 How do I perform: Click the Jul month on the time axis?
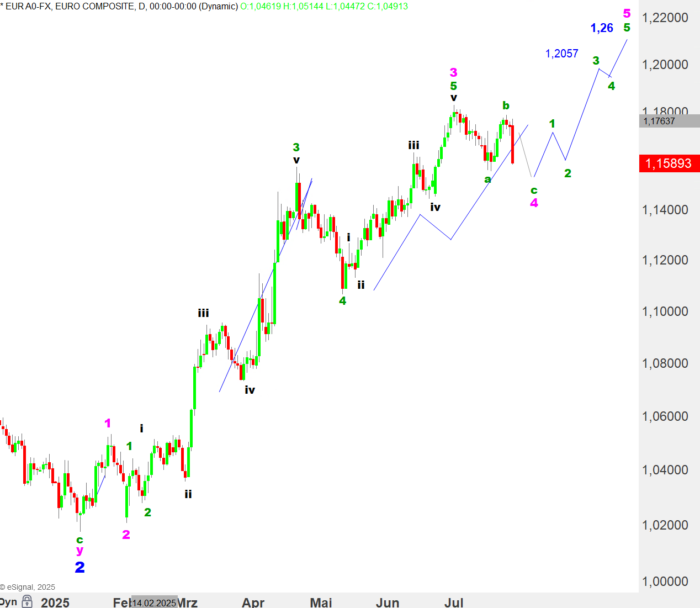pyautogui.click(x=454, y=602)
